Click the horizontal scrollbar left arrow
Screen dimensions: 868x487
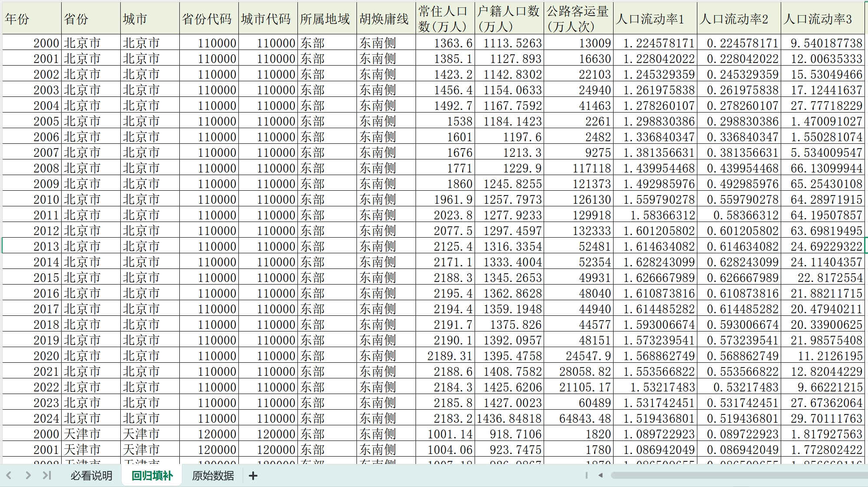601,475
